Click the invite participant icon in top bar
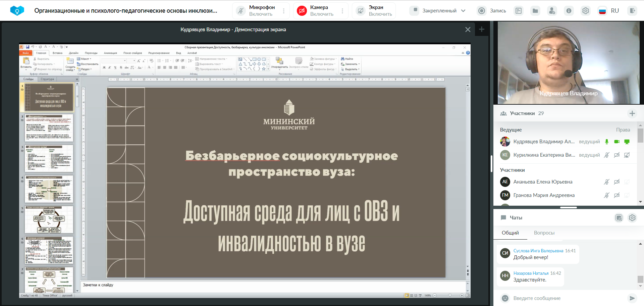The width and height of the screenshot is (644, 306). pos(552,11)
